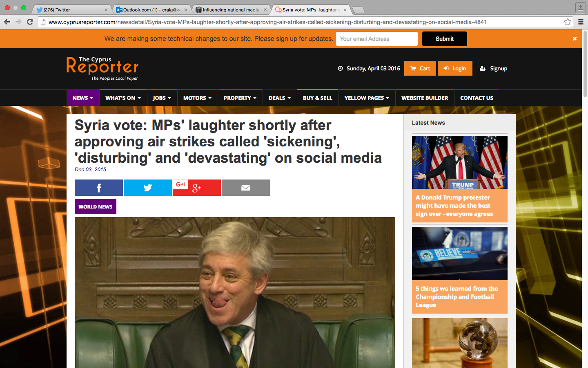Submit the email signup

pos(445,39)
